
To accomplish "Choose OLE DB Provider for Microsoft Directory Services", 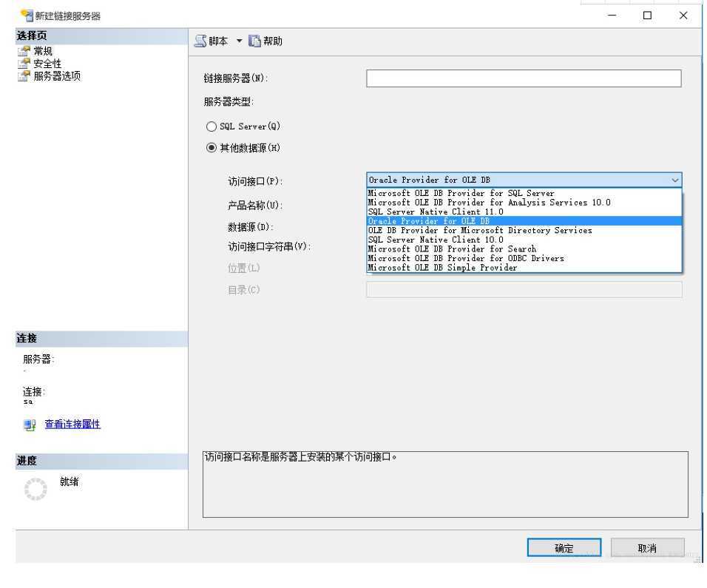I will pyautogui.click(x=524, y=231).
